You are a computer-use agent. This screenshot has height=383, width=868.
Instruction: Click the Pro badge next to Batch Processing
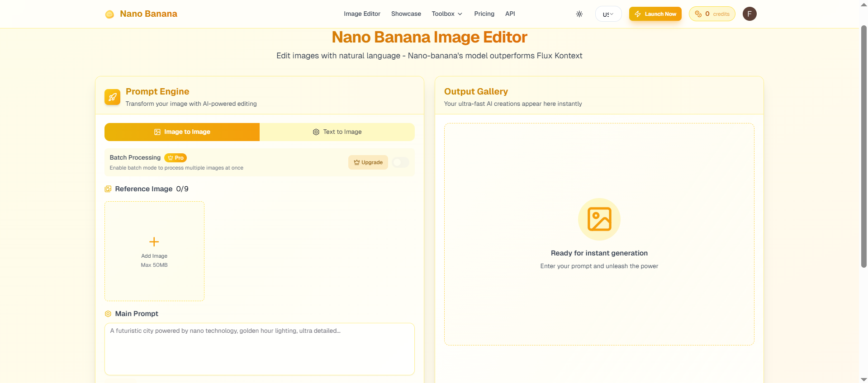click(175, 158)
